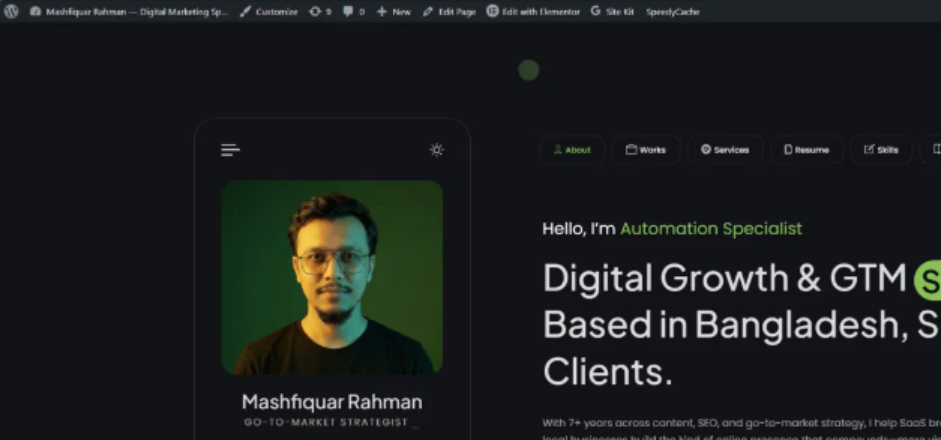
Task: Select the name text 'Mashfiquar Rahman'
Action: click(332, 402)
